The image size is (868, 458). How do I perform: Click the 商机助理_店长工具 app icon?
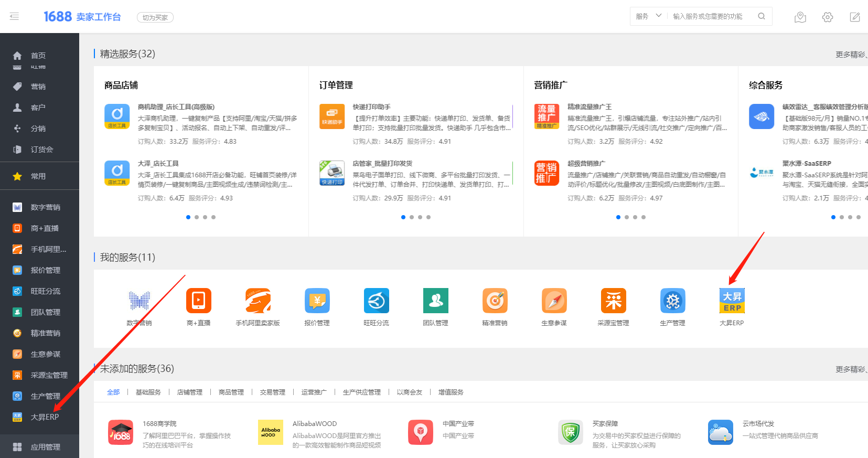pos(117,116)
